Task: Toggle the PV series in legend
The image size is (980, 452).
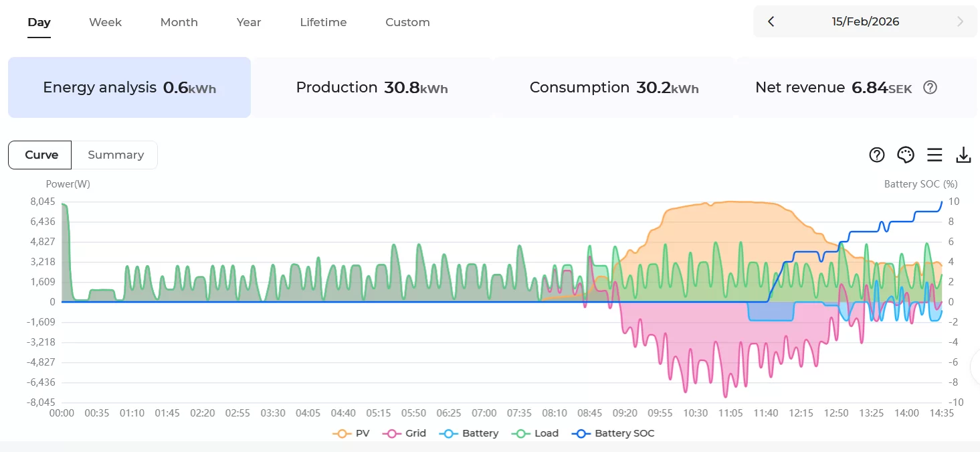Action: tap(351, 433)
